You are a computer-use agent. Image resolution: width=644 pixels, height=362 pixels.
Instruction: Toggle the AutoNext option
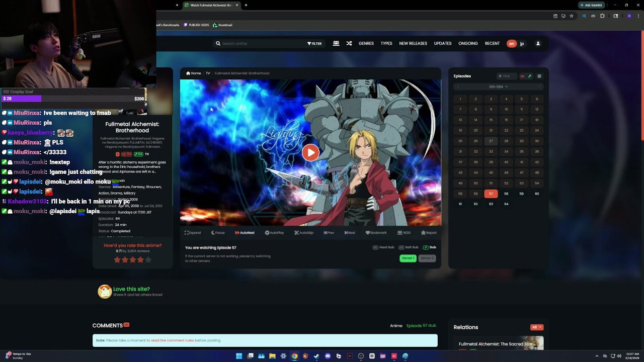point(245,233)
